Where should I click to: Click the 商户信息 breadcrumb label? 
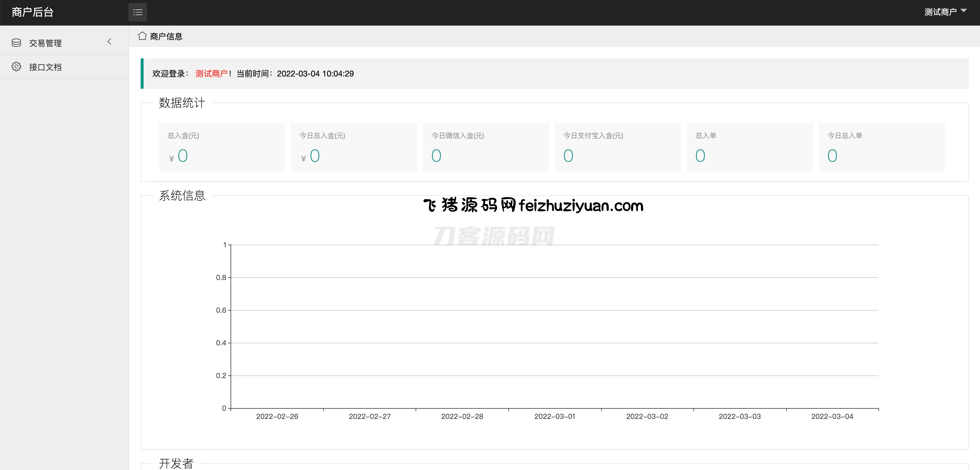(x=166, y=36)
